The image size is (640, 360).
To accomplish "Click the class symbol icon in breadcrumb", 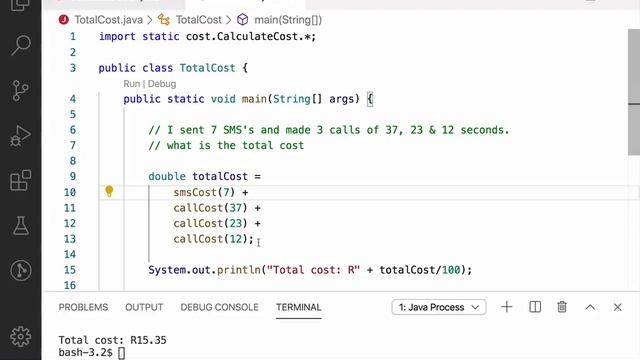I will (164, 20).
